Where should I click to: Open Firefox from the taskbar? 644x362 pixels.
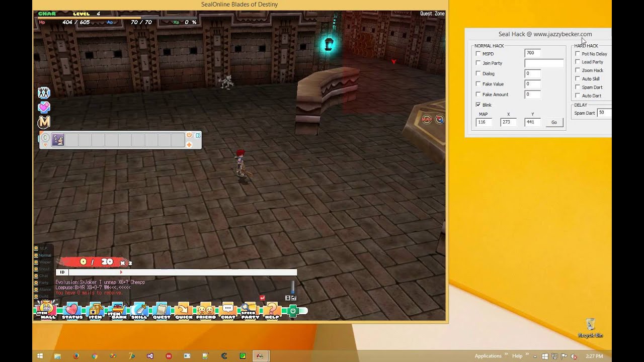(76, 356)
